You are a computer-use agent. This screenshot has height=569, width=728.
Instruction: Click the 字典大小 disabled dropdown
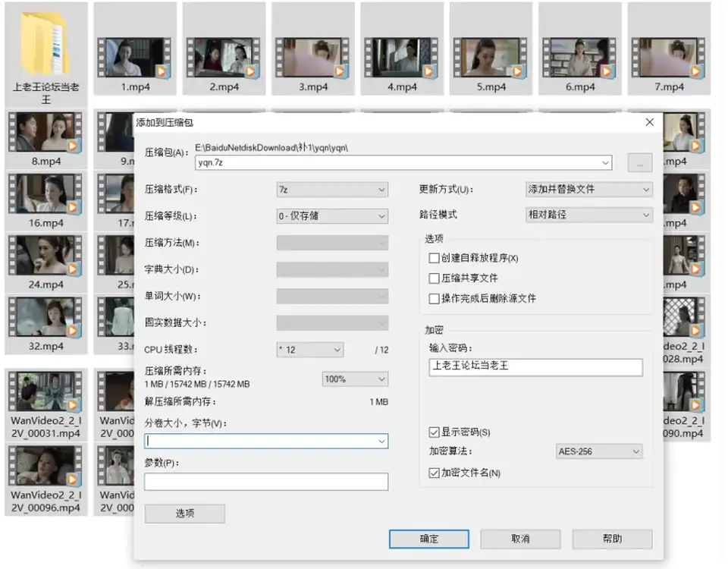pos(332,269)
